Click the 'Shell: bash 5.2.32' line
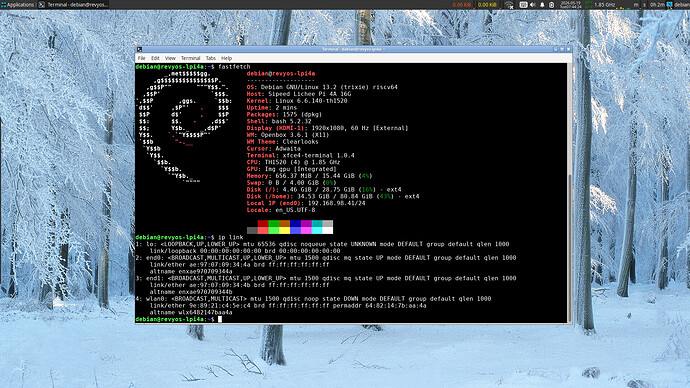Viewport: 690px width, 388px height. point(279,121)
